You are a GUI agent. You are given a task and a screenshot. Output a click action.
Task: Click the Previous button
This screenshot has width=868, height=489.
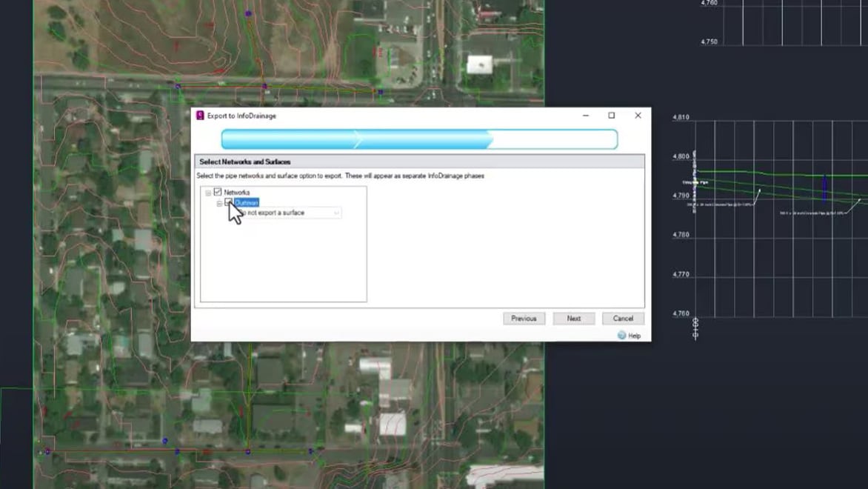pyautogui.click(x=524, y=318)
